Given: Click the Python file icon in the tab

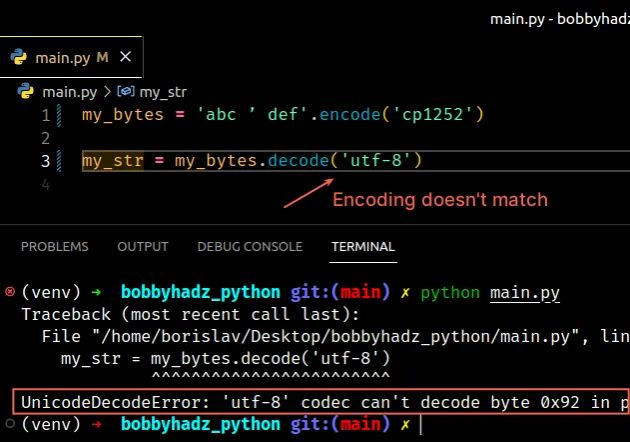Looking at the screenshot, I should [18, 57].
